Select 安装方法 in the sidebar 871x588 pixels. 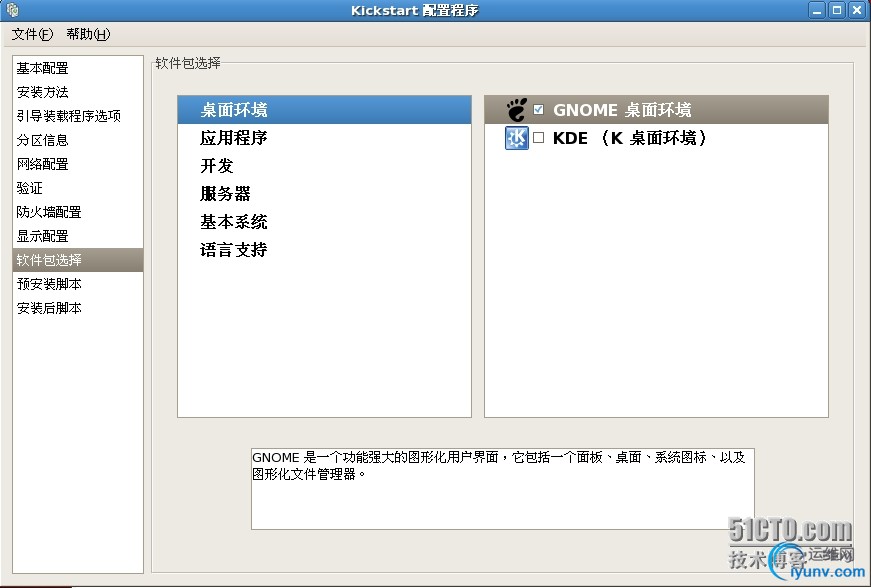pyautogui.click(x=78, y=92)
